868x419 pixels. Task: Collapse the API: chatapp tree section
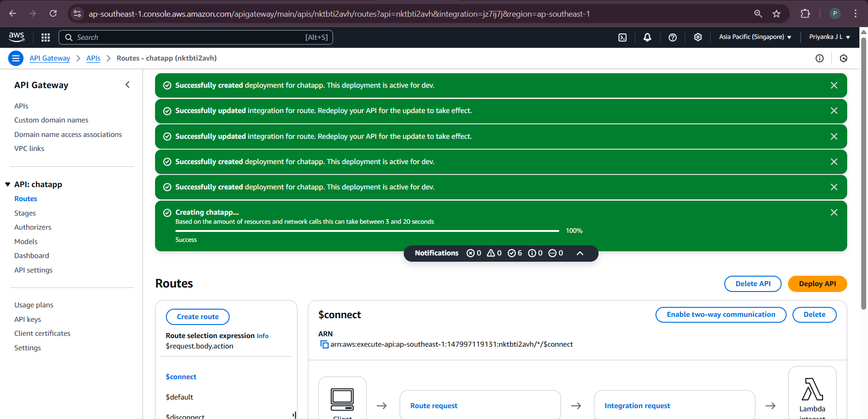8,184
